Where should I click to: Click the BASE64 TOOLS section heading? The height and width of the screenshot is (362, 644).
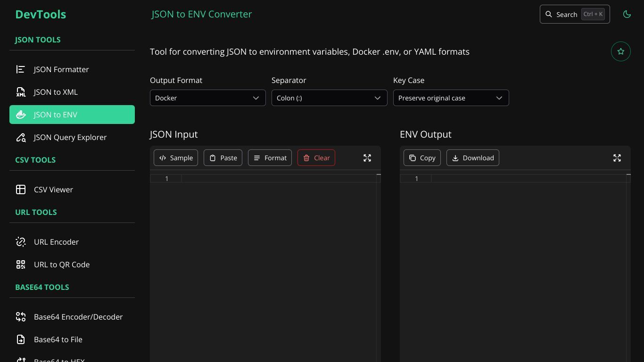click(x=42, y=287)
